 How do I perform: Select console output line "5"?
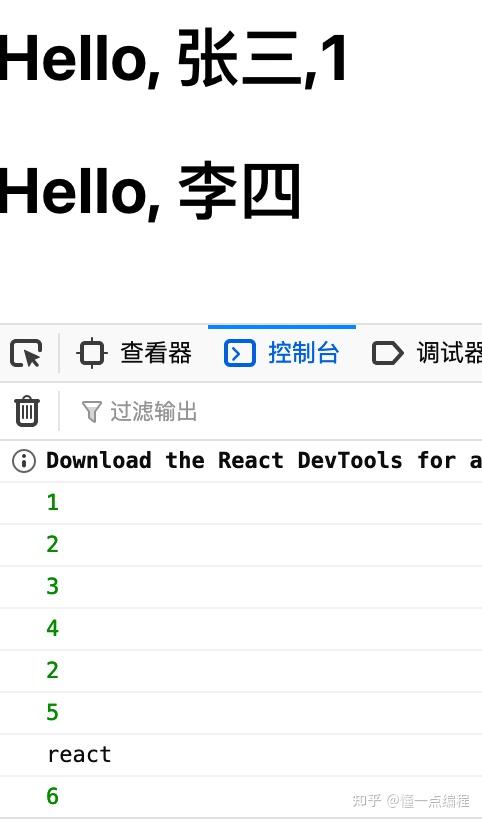pos(52,712)
